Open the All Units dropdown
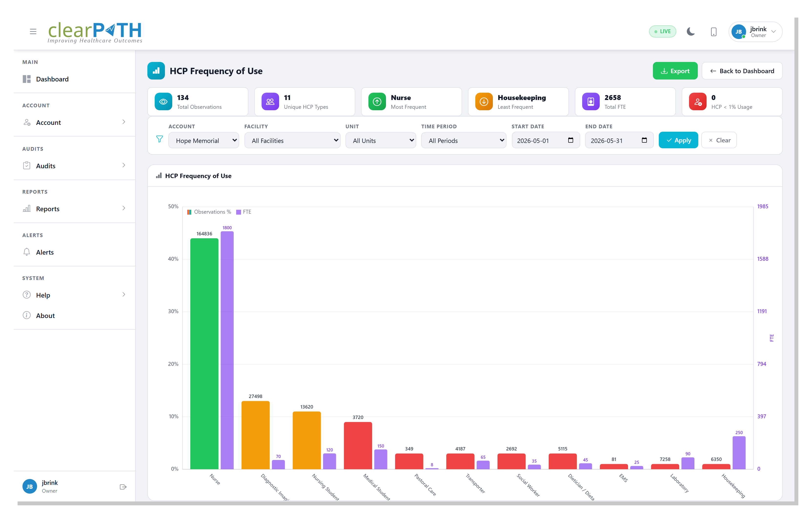The width and height of the screenshot is (812, 519). pyautogui.click(x=381, y=140)
